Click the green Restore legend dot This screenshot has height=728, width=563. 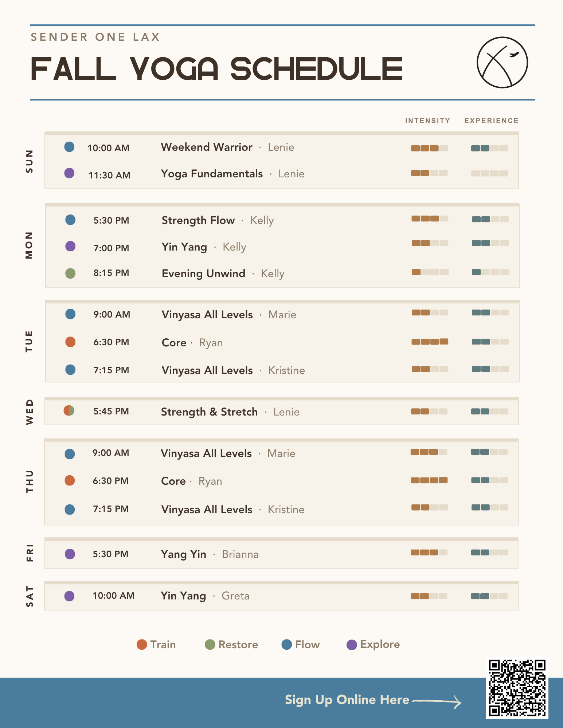click(x=210, y=645)
